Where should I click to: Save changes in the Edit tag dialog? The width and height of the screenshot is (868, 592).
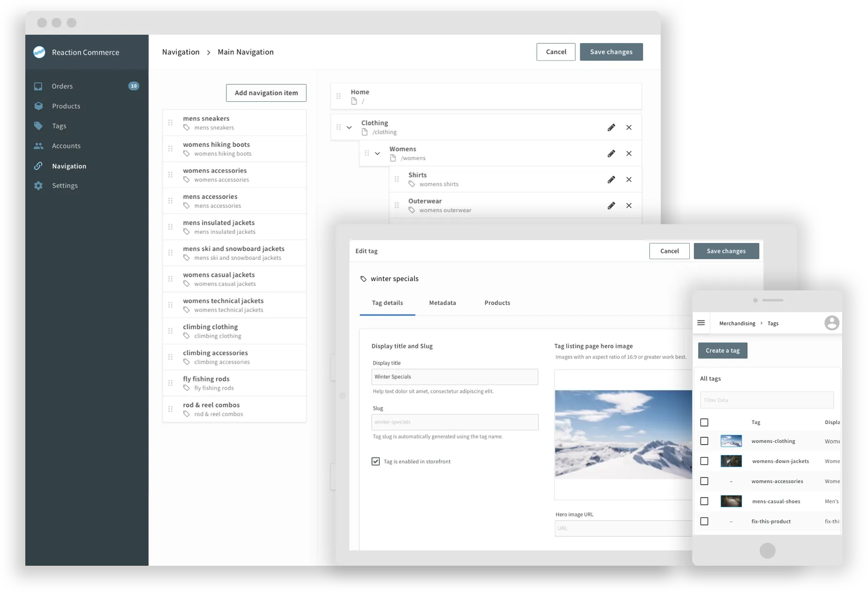(726, 251)
